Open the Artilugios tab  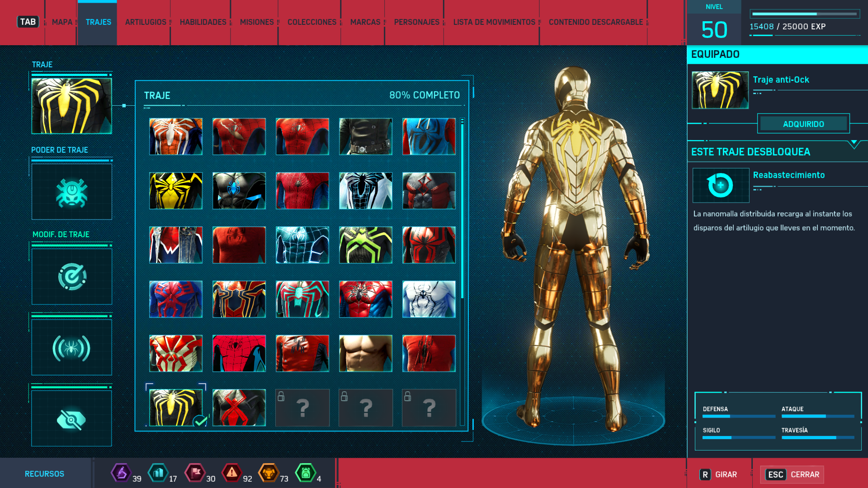click(146, 22)
